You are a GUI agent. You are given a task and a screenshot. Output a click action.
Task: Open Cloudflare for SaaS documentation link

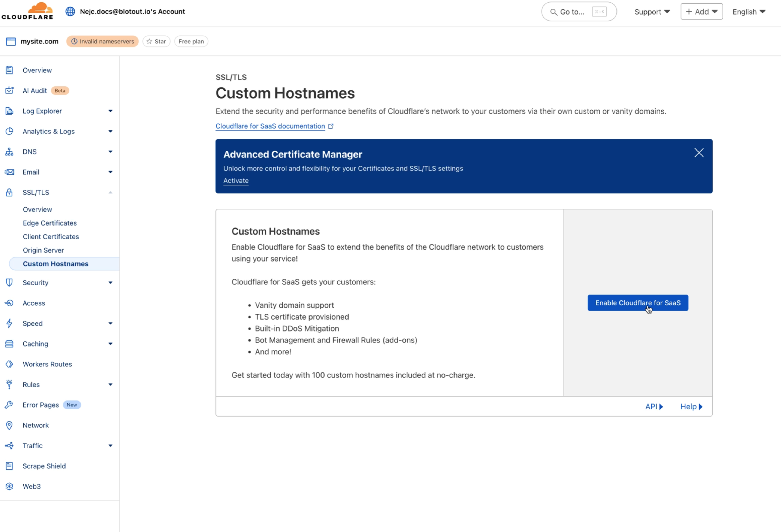(x=270, y=126)
